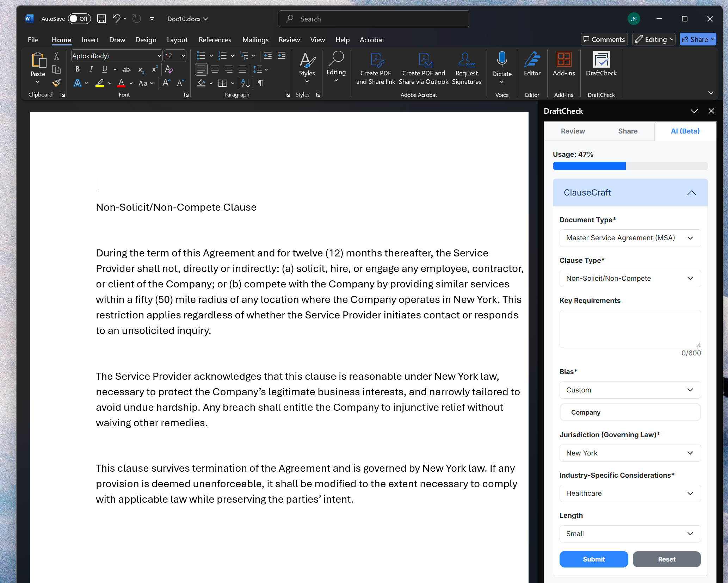Open Jurisdiction New York dropdown
The width and height of the screenshot is (728, 583).
coord(630,453)
